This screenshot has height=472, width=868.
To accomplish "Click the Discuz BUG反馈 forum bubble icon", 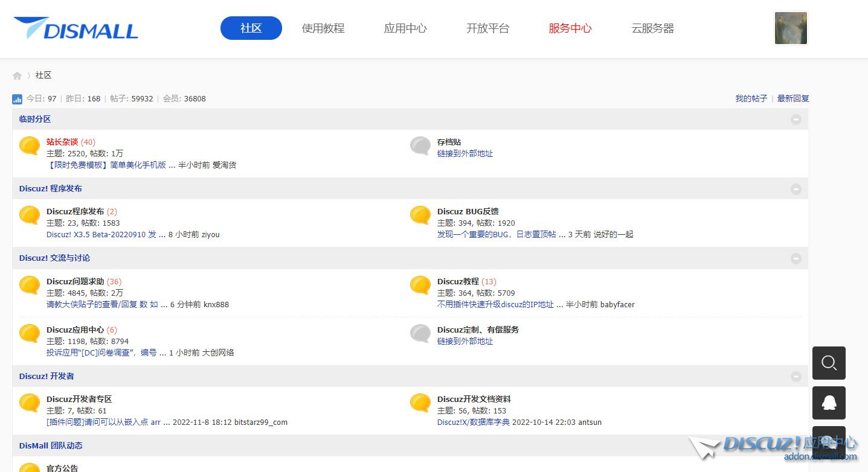I will tap(420, 215).
